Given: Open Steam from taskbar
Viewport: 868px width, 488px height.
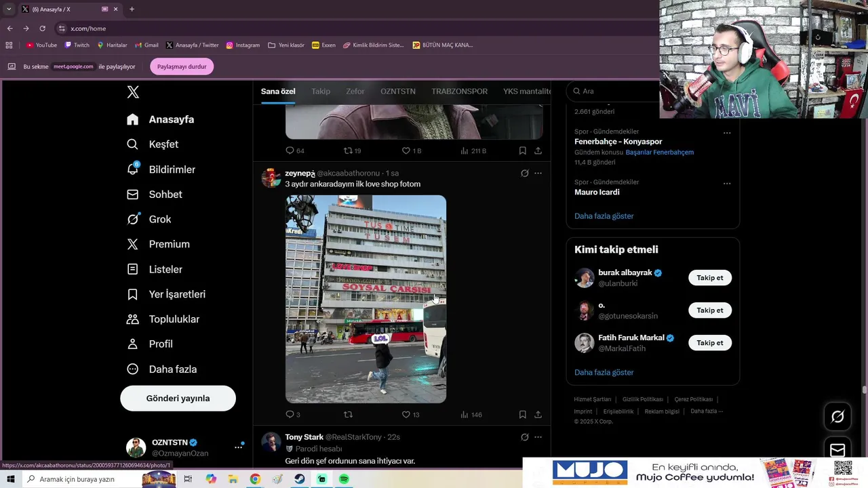Looking at the screenshot, I should [x=299, y=479].
